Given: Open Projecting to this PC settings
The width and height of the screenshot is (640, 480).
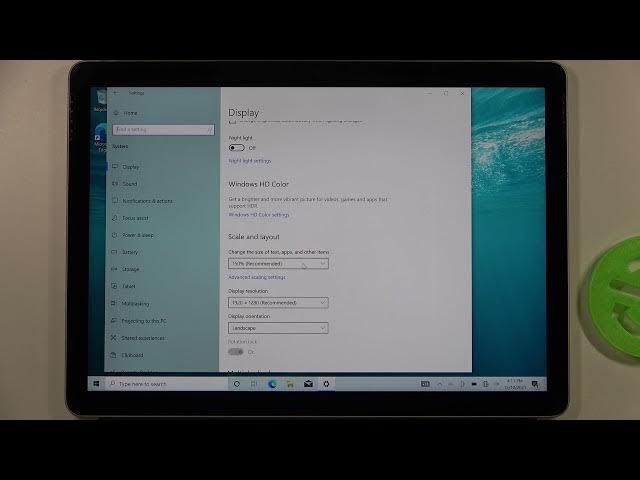Looking at the screenshot, I should tap(144, 321).
